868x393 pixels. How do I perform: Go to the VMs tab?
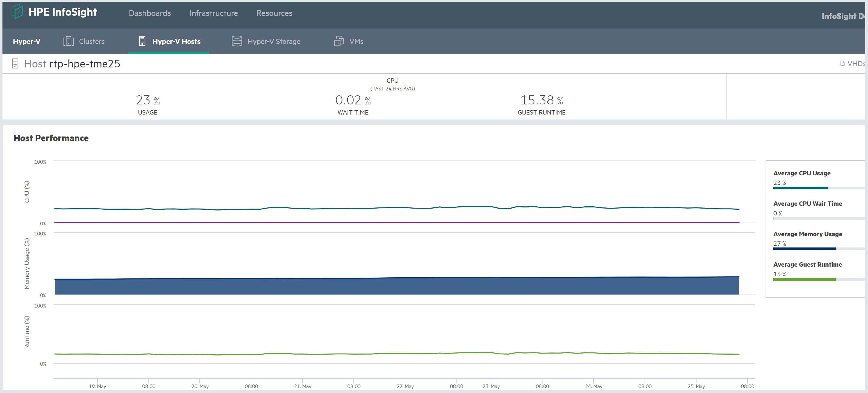point(349,41)
